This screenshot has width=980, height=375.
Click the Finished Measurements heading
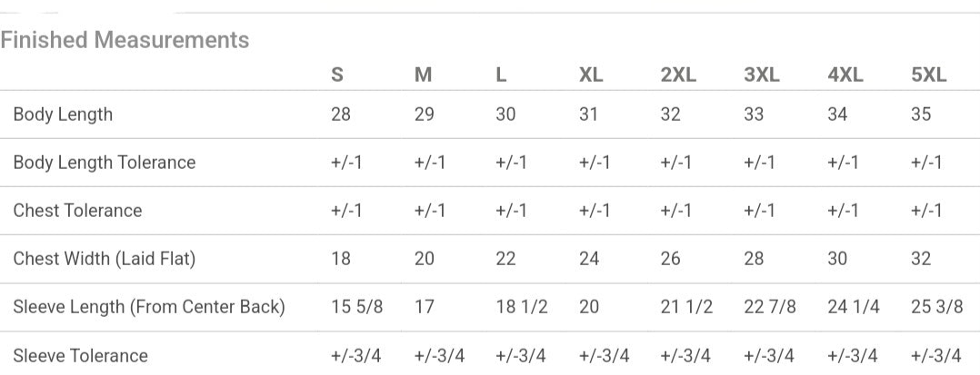[125, 40]
